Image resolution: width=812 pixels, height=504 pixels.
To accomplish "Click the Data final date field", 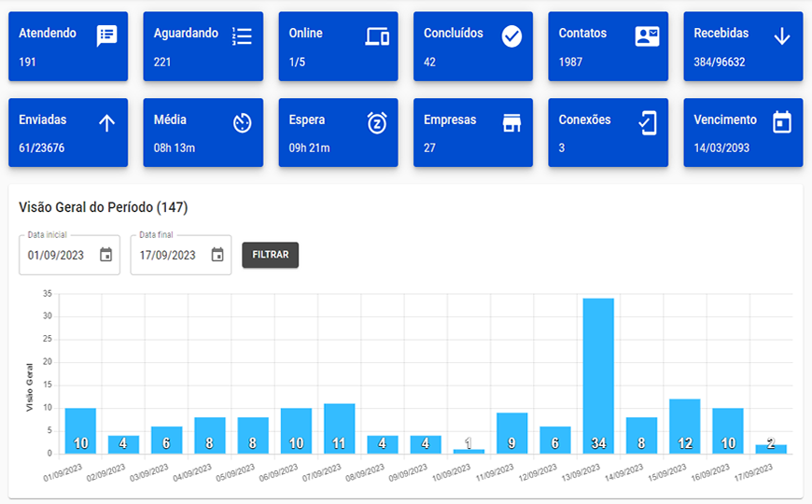I will pos(168,255).
